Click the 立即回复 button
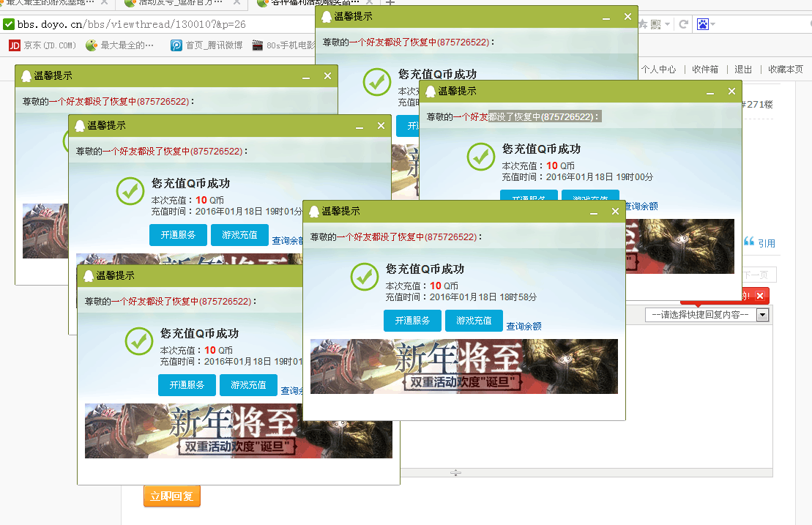This screenshot has width=812, height=525. coord(172,496)
